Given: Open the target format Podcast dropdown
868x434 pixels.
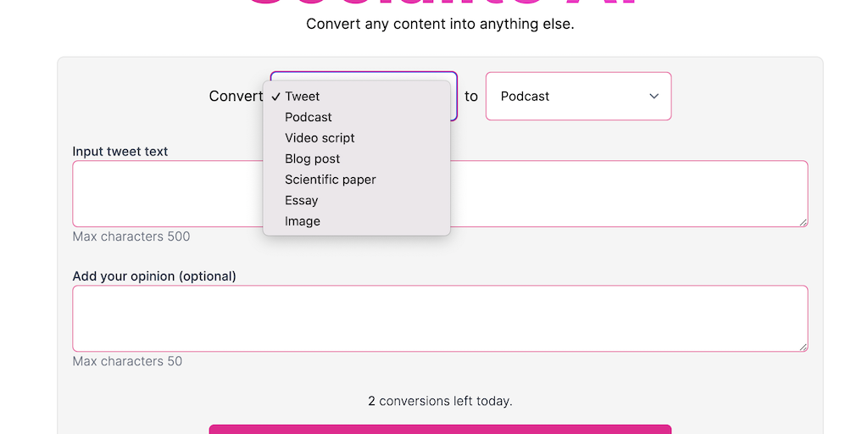Looking at the screenshot, I should [568, 97].
